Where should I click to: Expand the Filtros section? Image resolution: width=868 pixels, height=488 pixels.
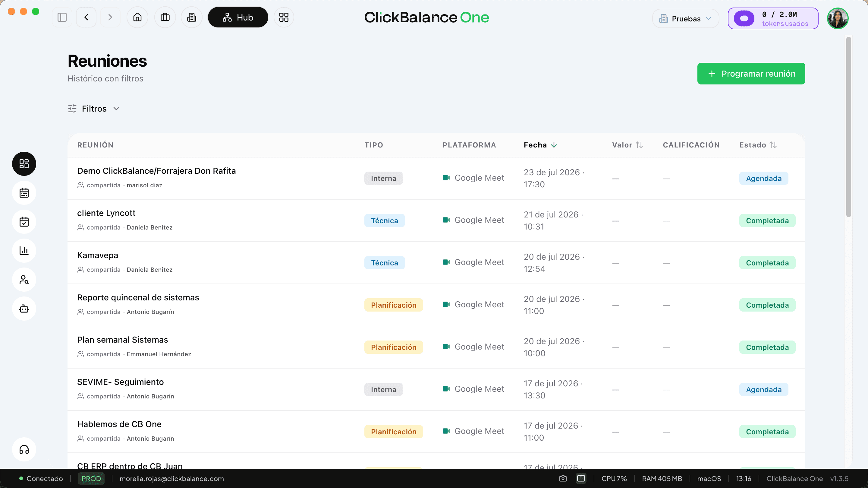94,109
